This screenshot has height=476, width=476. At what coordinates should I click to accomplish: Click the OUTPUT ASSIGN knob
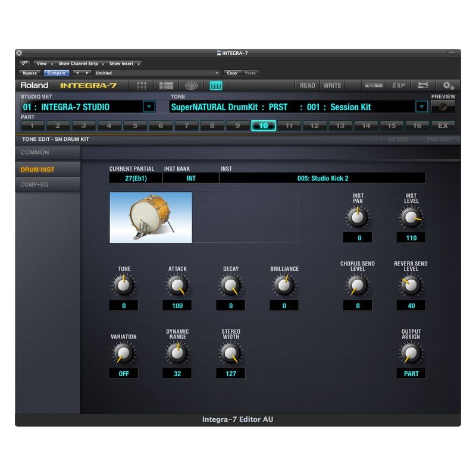(x=411, y=353)
